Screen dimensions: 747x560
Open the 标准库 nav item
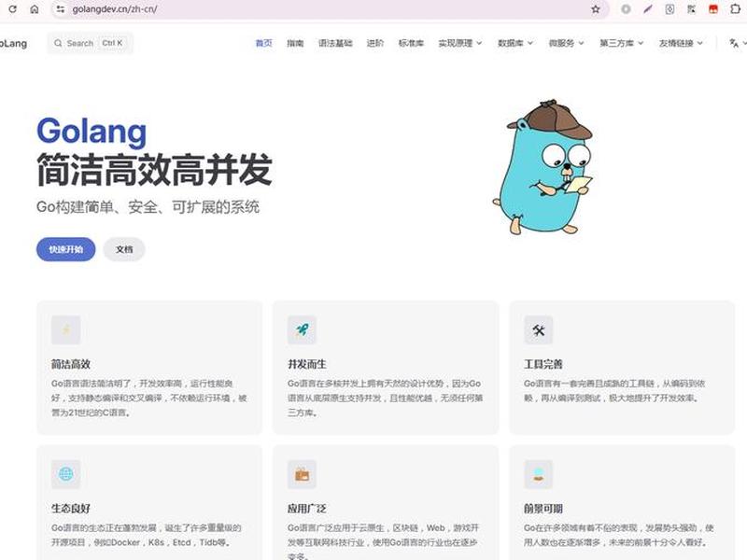(x=411, y=43)
